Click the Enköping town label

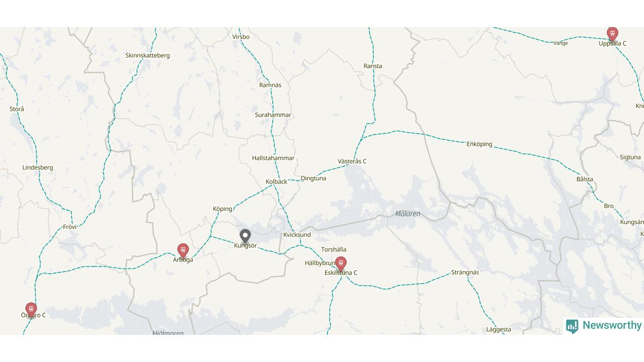[479, 144]
